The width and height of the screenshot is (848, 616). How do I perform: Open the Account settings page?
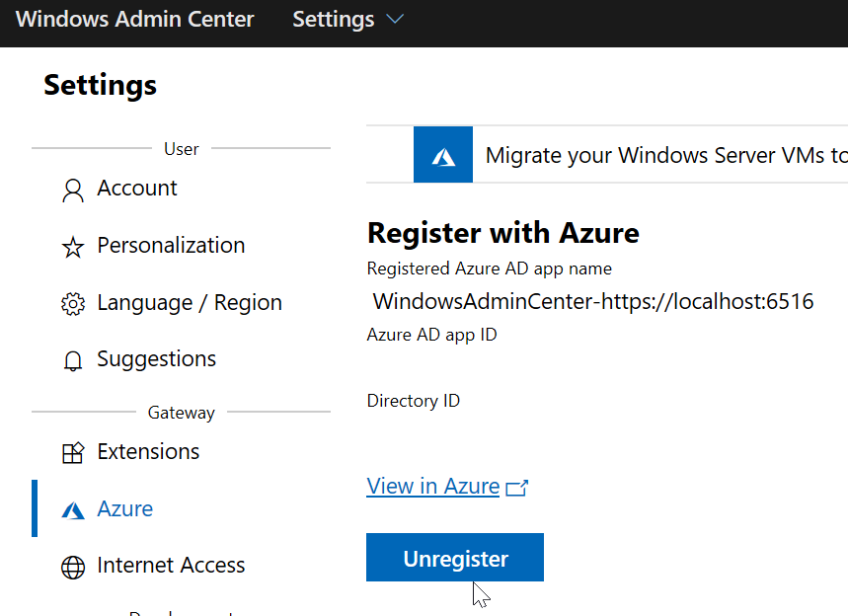point(137,189)
